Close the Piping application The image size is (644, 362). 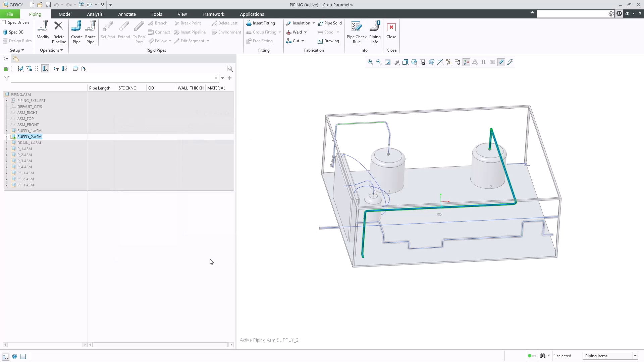pos(391,30)
